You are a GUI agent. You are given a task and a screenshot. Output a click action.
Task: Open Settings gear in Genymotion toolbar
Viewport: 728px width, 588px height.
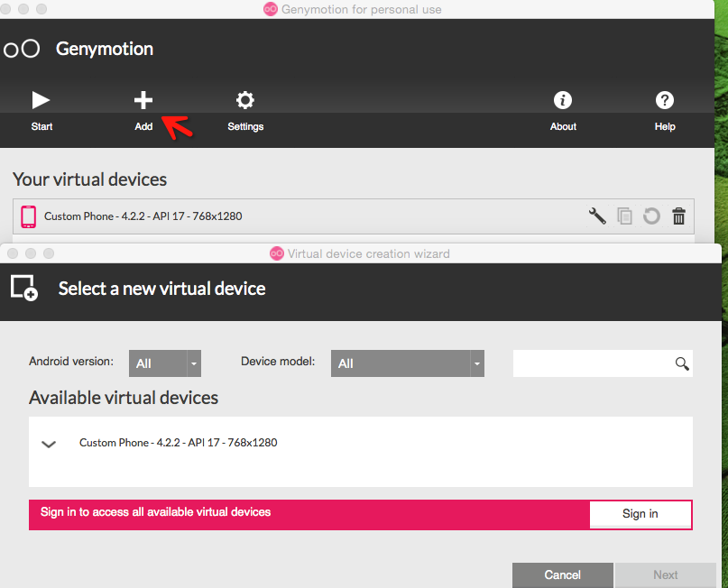[245, 100]
